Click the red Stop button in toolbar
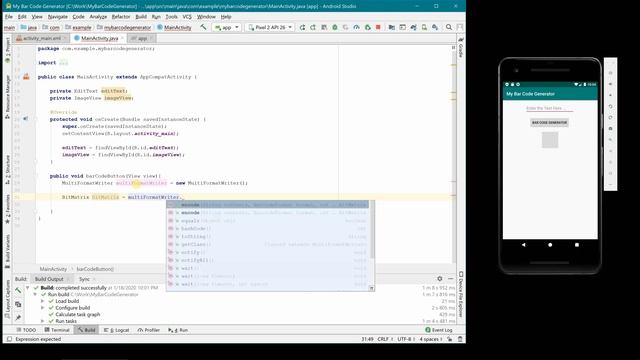This screenshot has width=640, height=360. (378, 27)
